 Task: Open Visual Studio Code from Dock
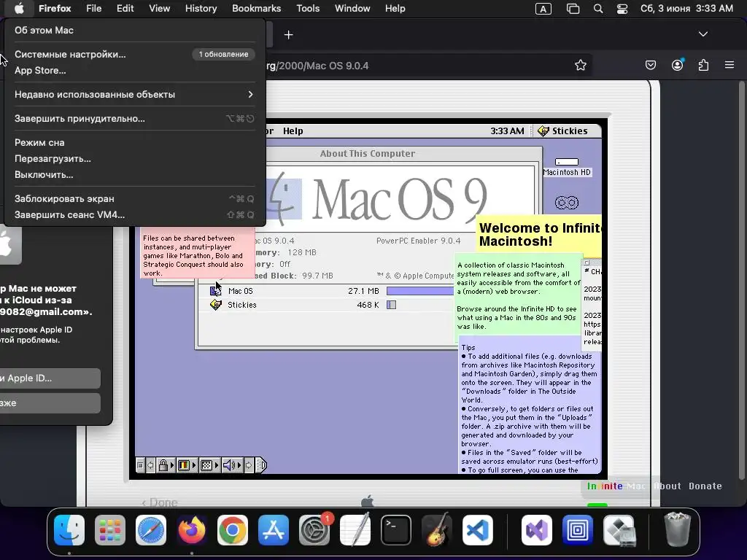477,530
